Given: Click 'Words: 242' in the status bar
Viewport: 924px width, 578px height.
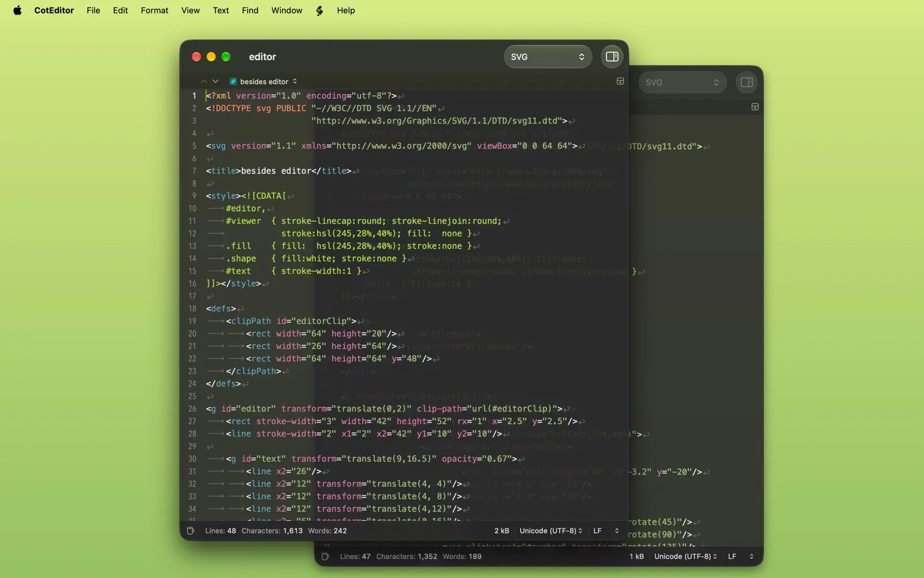Looking at the screenshot, I should 327,531.
